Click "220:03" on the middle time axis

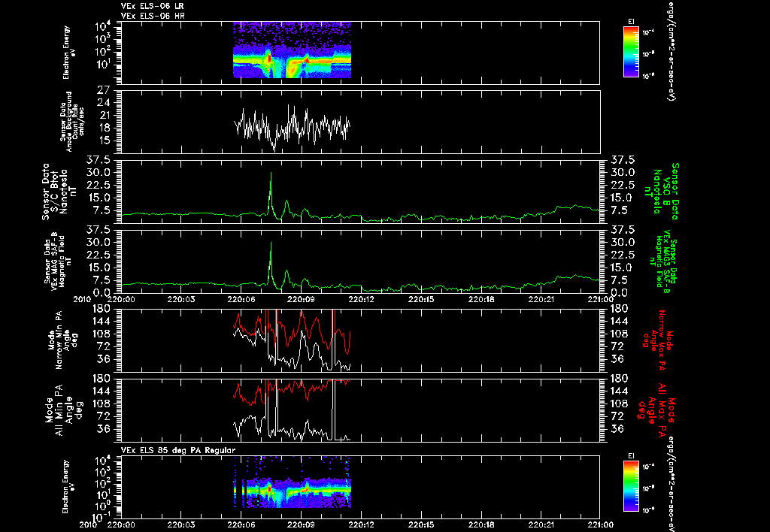pos(181,299)
